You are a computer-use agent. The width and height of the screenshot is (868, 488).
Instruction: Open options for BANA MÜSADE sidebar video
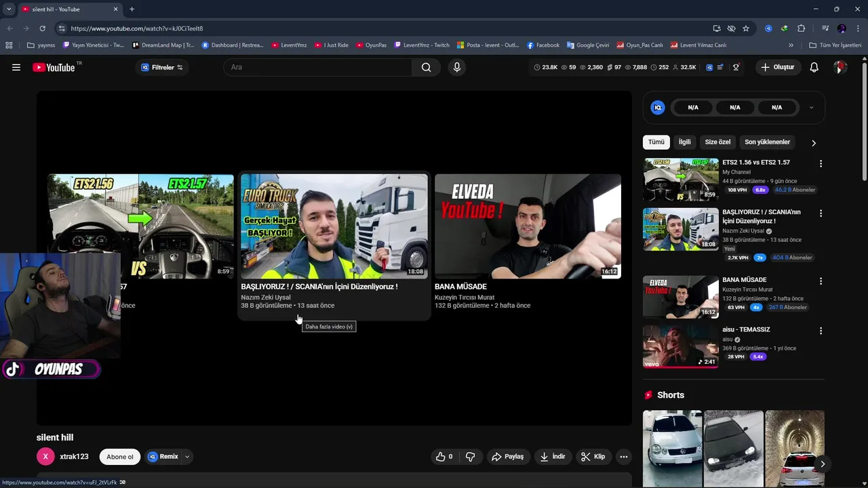(x=821, y=281)
